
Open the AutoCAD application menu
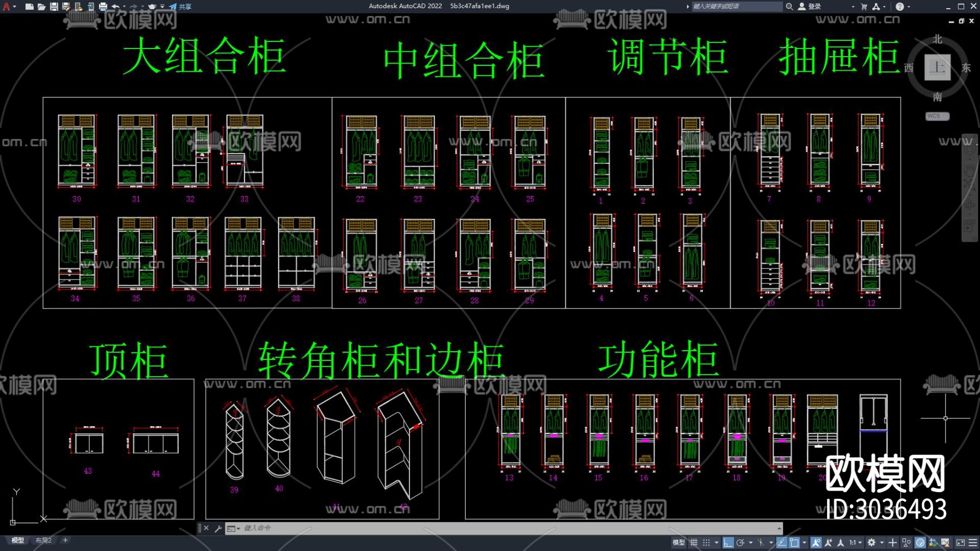click(7, 7)
